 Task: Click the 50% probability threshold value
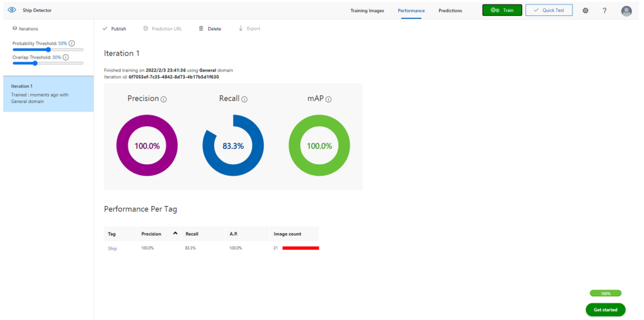pyautogui.click(x=63, y=43)
